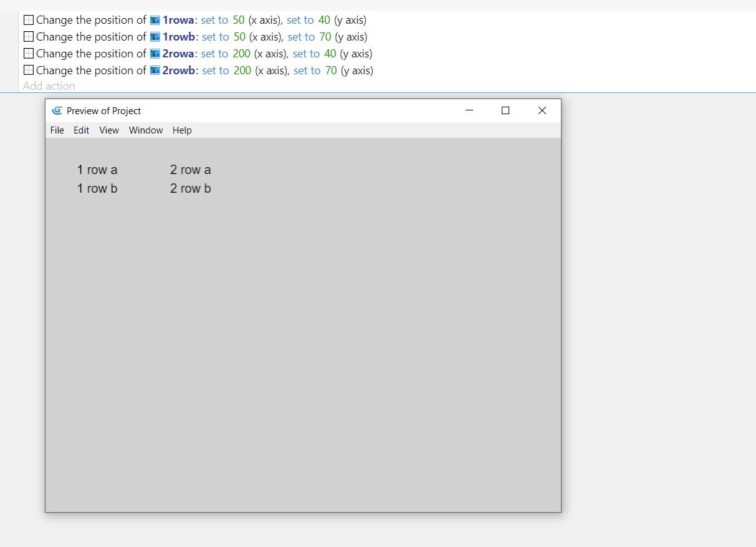
Task: Select the 2rowa object name parameter
Action: point(178,54)
